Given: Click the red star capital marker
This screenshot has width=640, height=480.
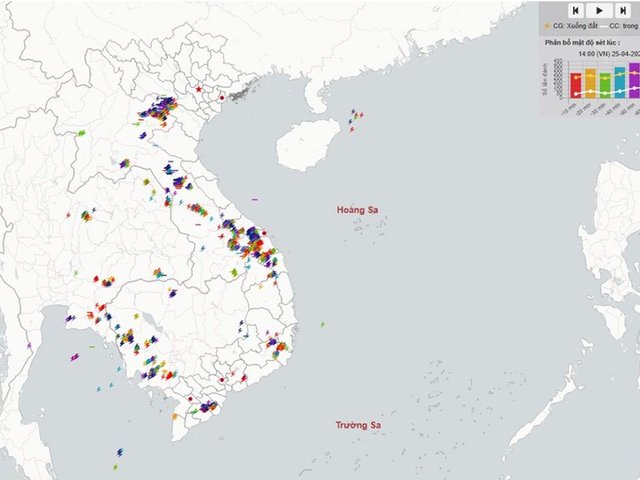Looking at the screenshot, I should point(199,90).
